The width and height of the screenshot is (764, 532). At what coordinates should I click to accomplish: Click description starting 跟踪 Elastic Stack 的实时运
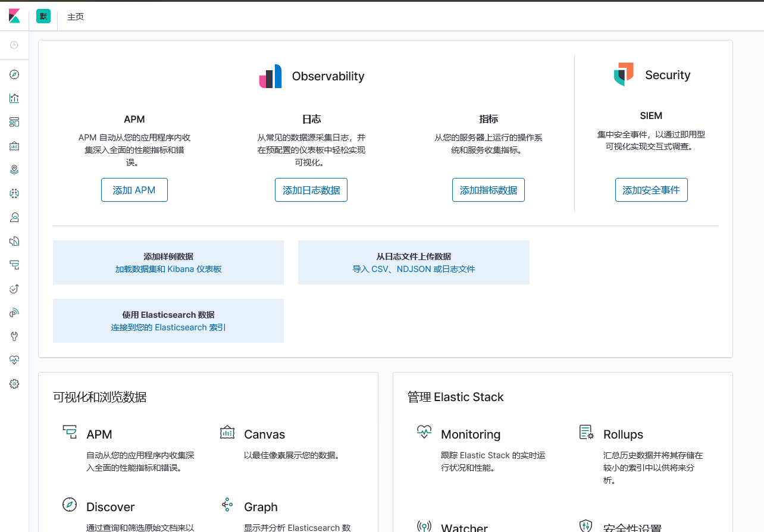coord(493,461)
